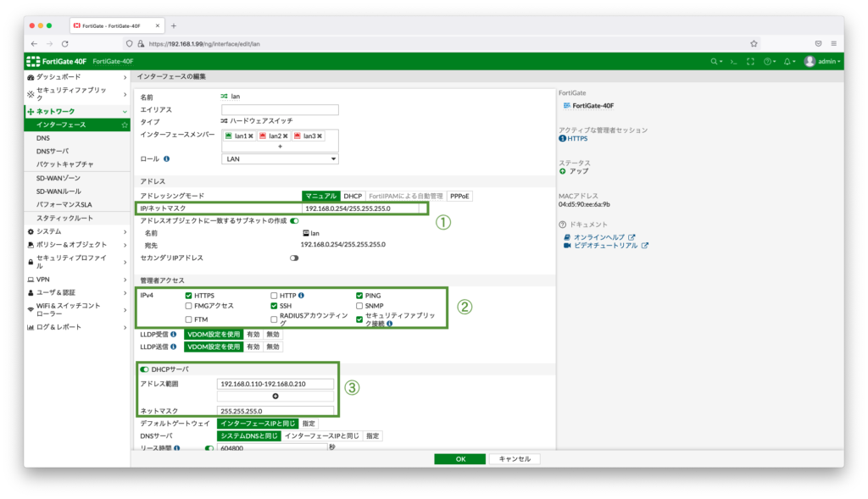Screen dimensions: 868x499
Task: Remove lan3 from interface members
Action: pyautogui.click(x=320, y=136)
